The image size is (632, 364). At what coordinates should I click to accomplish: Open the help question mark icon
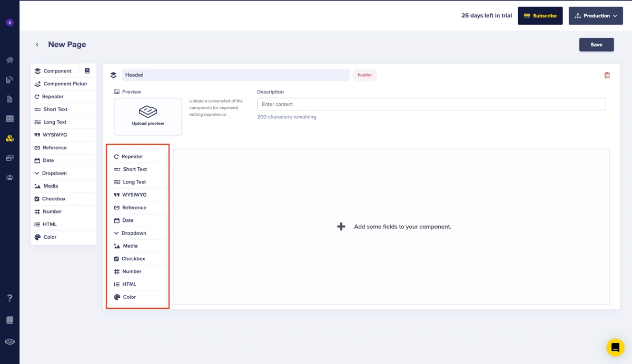click(9, 298)
